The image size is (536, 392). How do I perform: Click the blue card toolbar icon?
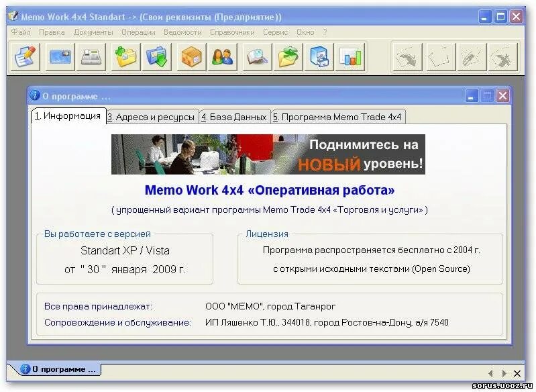[60, 57]
